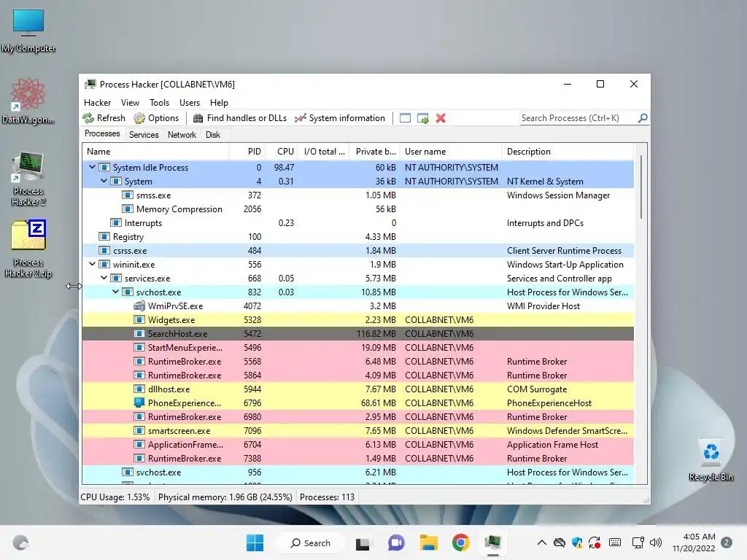Open Process Hacker 2 desktop shortcut
The image size is (747, 560).
(x=28, y=179)
